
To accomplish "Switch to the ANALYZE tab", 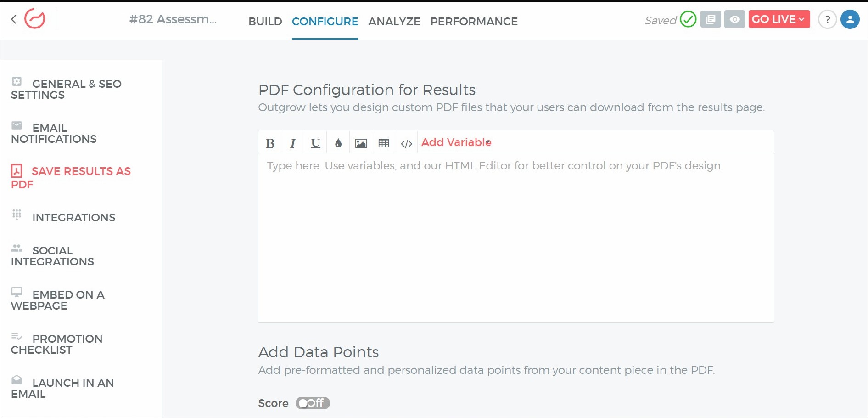I will [394, 21].
